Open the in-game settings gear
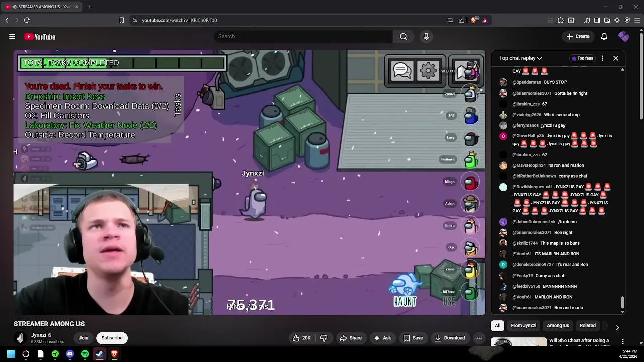 tap(428, 71)
